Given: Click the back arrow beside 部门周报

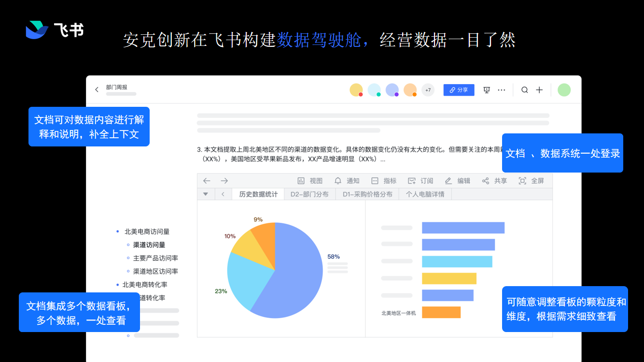Looking at the screenshot, I should tap(97, 89).
